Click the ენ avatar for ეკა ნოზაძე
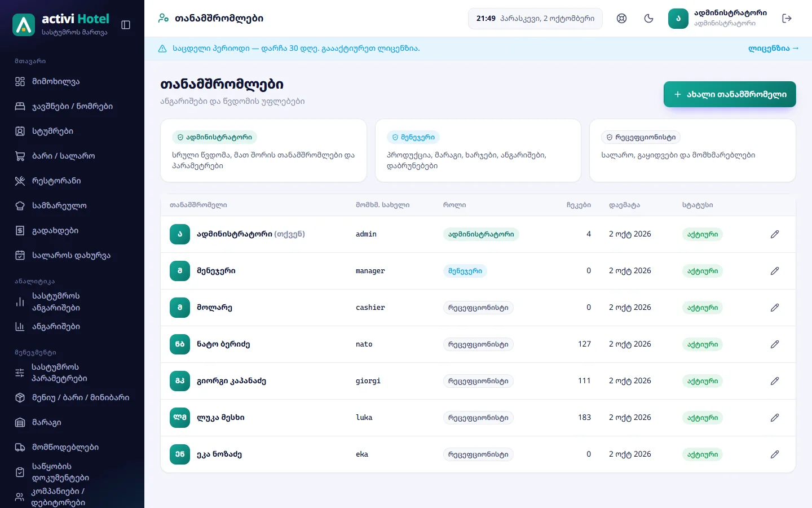Screen dimensions: 812x508 point(180,454)
